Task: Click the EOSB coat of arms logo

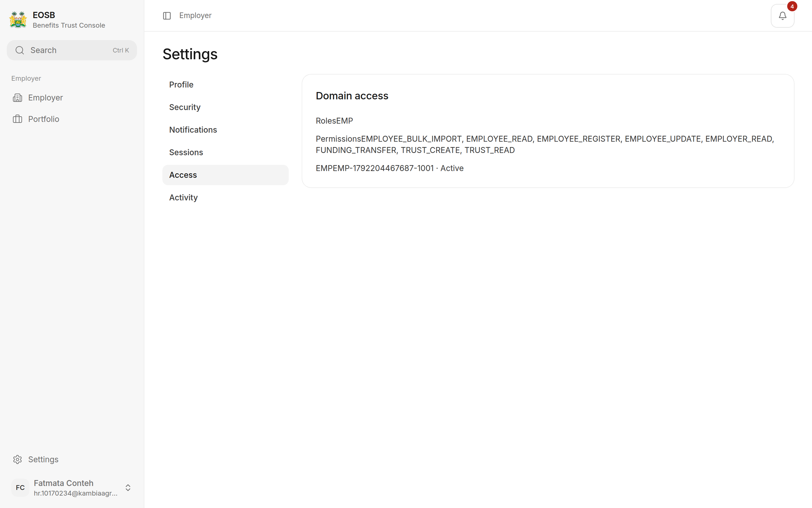Action: tap(18, 20)
